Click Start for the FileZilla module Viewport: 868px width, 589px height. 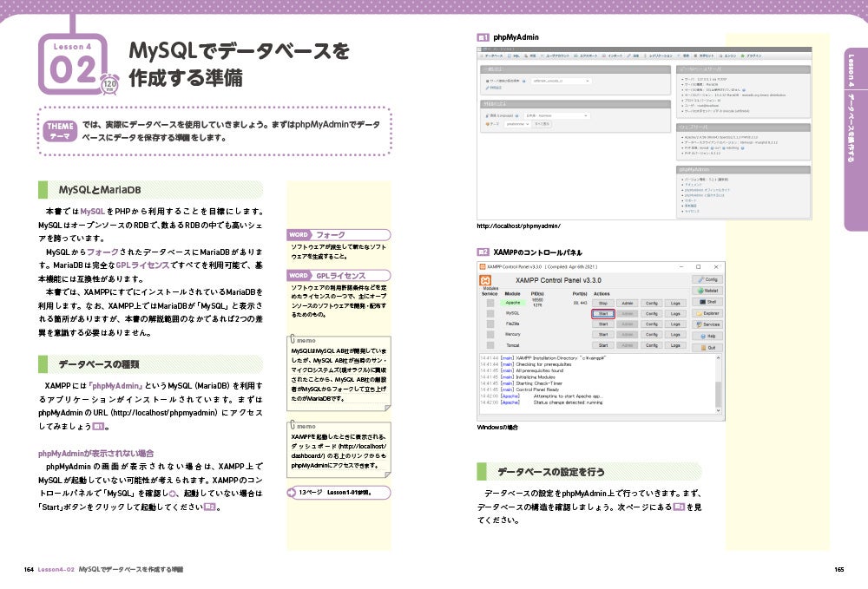click(x=603, y=324)
